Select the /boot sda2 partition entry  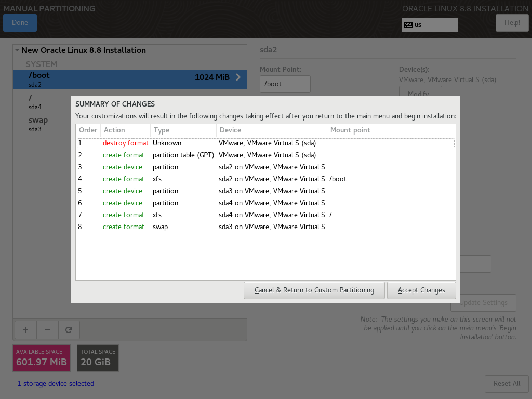coord(130,79)
